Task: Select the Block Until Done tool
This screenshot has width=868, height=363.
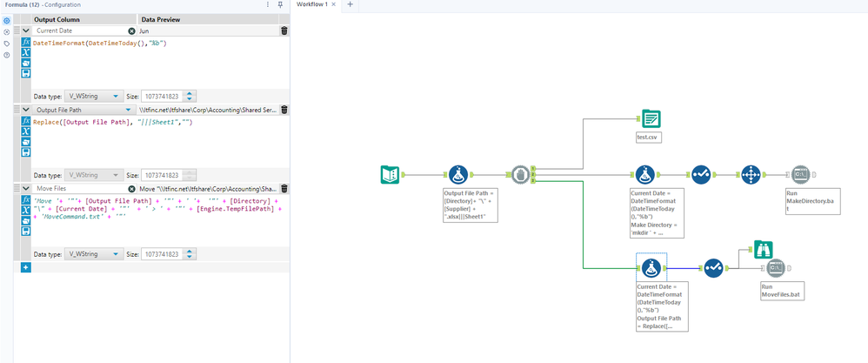Action: coord(520,175)
